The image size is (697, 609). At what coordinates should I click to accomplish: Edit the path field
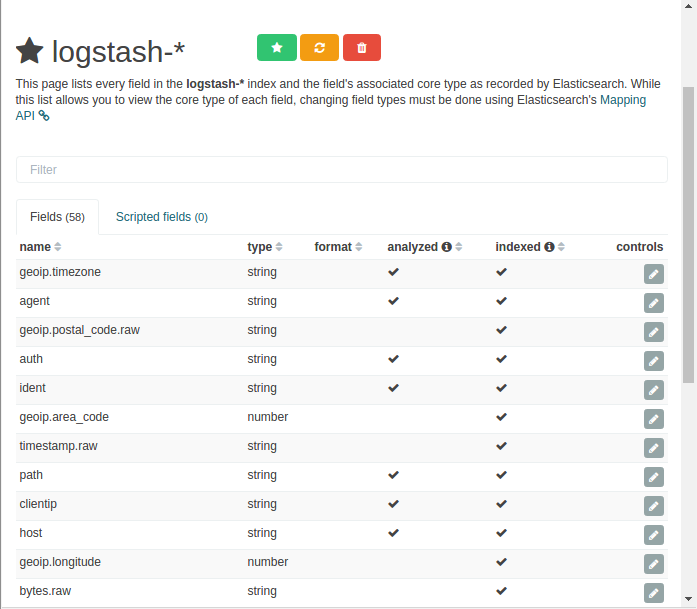coord(653,477)
